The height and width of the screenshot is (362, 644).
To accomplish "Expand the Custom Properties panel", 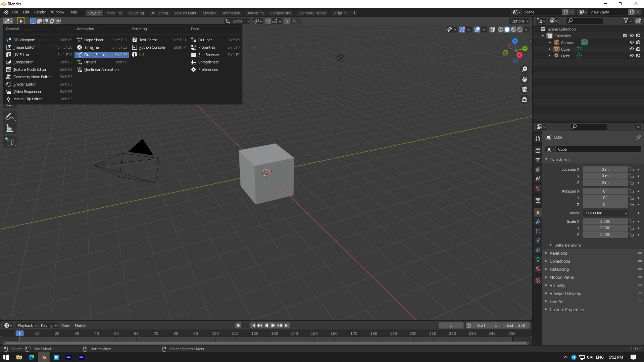I will (567, 310).
